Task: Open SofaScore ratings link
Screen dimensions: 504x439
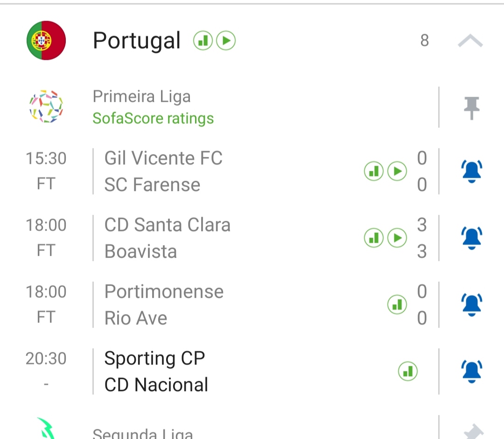Action: (x=153, y=118)
